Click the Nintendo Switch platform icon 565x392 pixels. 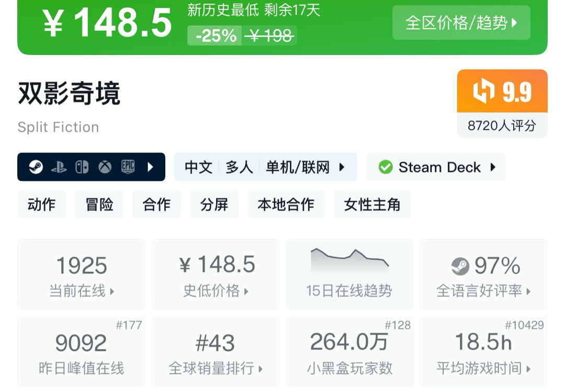click(x=82, y=167)
